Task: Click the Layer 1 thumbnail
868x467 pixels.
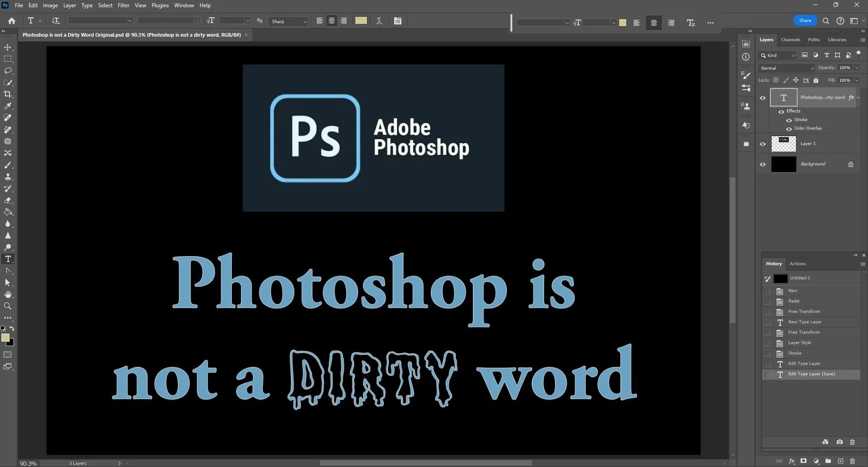Action: [x=783, y=144]
